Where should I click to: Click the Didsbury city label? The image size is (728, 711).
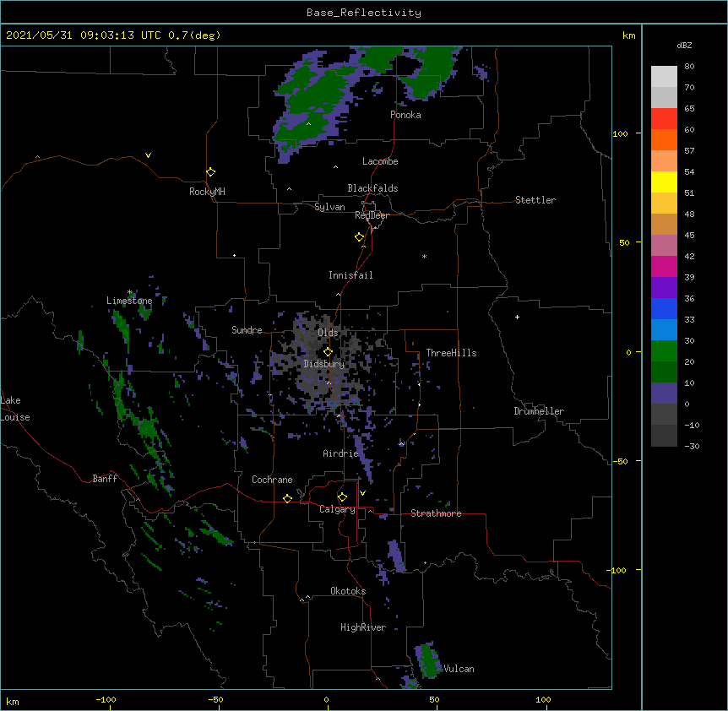coord(324,364)
